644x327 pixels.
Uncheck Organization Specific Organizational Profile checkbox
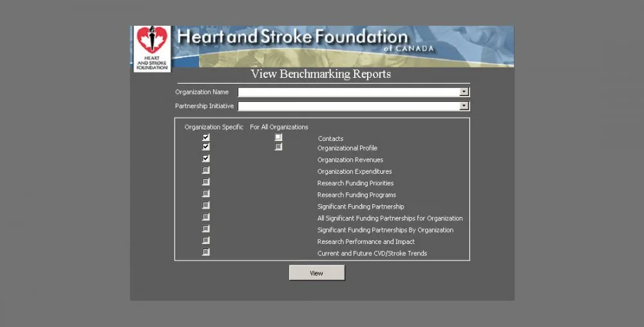coord(206,147)
